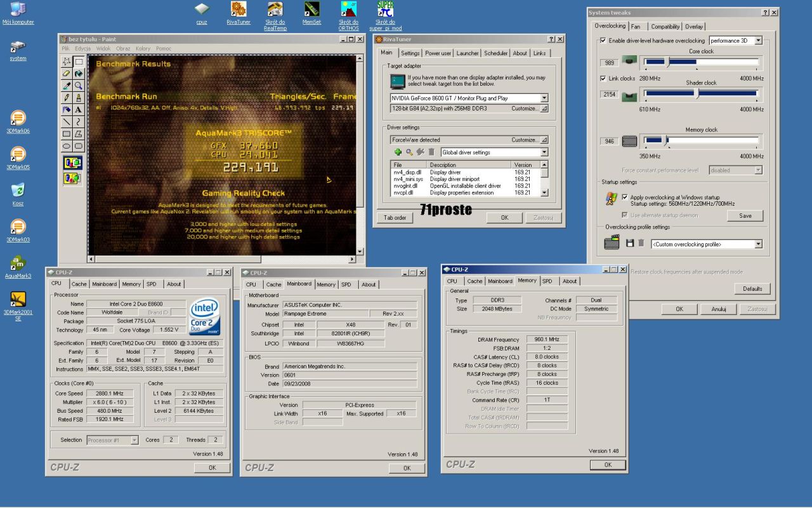Click the floppy save profile icon
The image size is (812, 508).
[x=630, y=243]
